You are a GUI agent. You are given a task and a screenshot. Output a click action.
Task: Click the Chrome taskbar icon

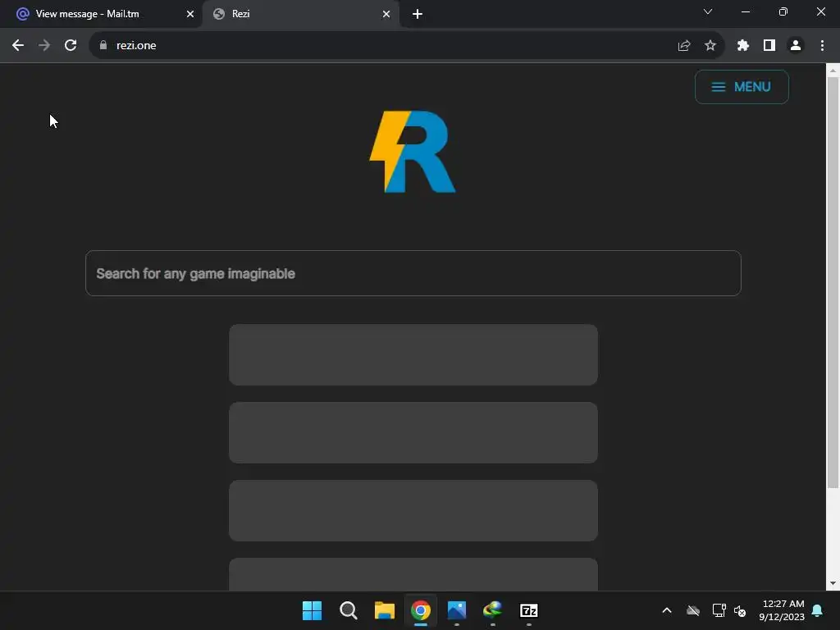[421, 610]
